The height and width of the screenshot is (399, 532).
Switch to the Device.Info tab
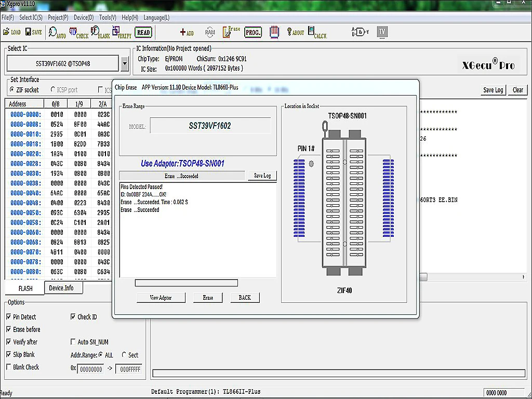tap(61, 288)
